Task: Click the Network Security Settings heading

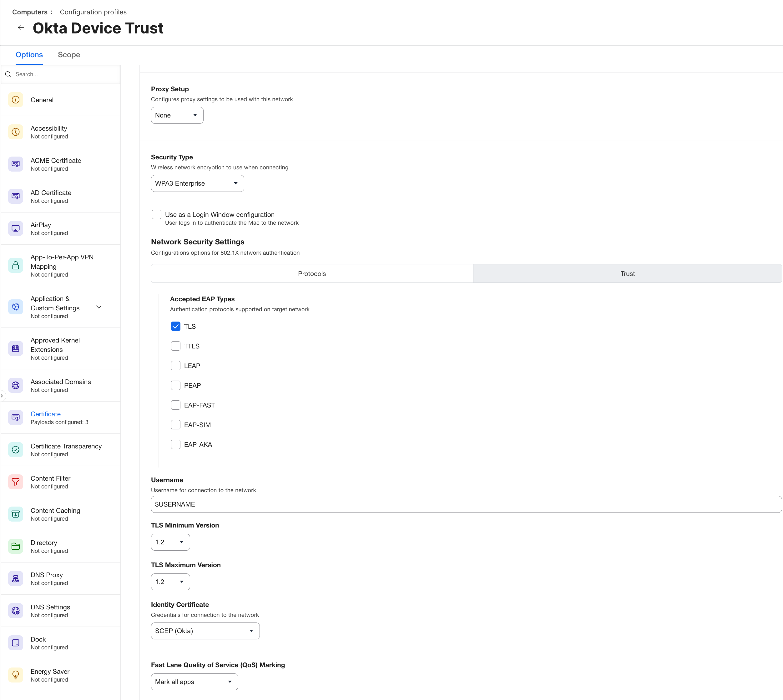Action: point(198,242)
